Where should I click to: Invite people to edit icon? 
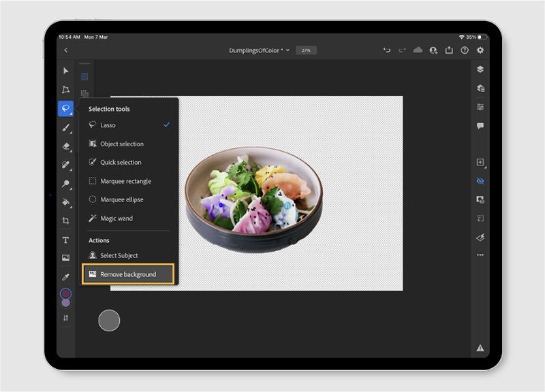[x=433, y=50]
